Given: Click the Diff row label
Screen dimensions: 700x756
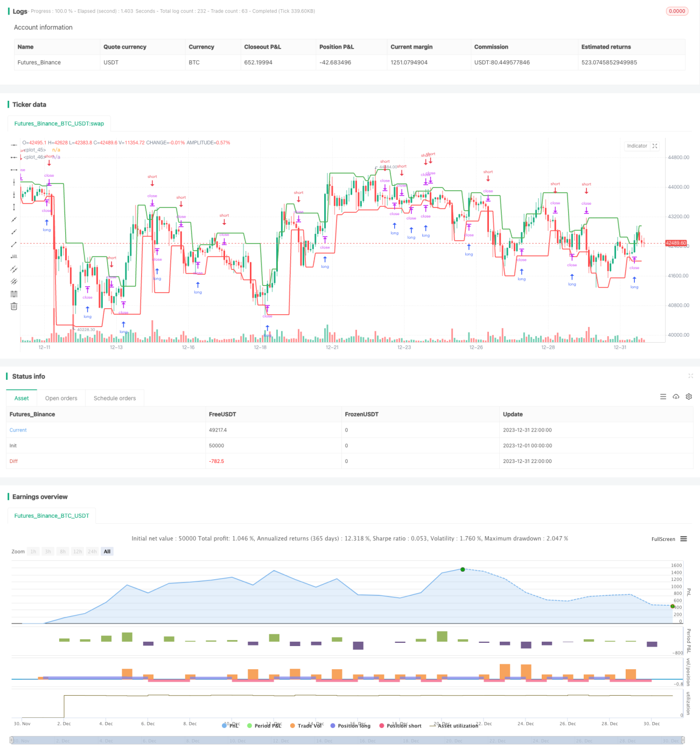Looking at the screenshot, I should pyautogui.click(x=13, y=461).
